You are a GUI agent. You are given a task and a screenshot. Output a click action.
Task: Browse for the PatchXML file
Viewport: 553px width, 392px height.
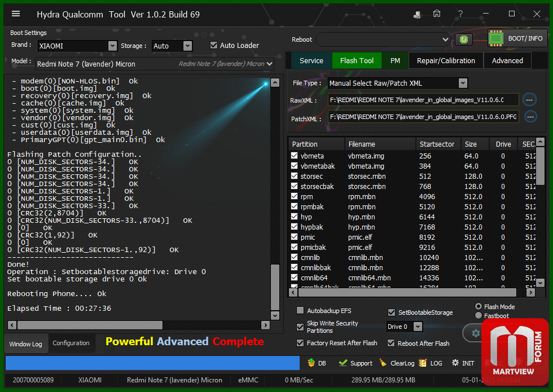(x=530, y=116)
